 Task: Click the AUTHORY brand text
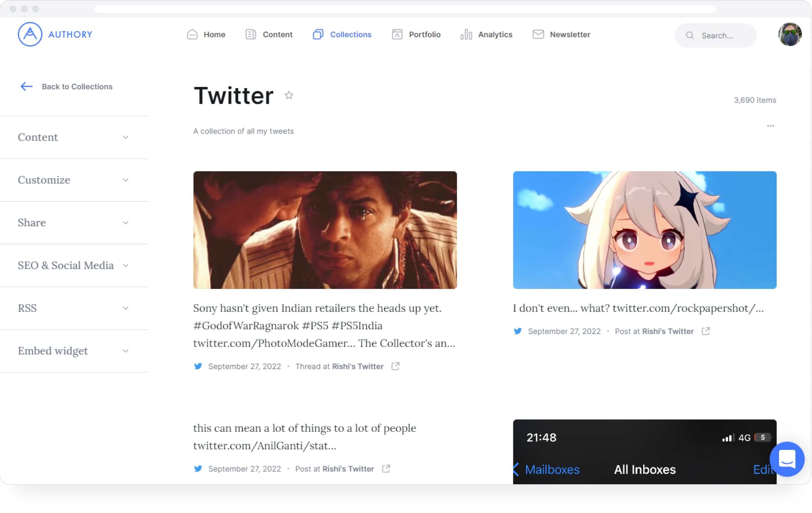pos(70,34)
